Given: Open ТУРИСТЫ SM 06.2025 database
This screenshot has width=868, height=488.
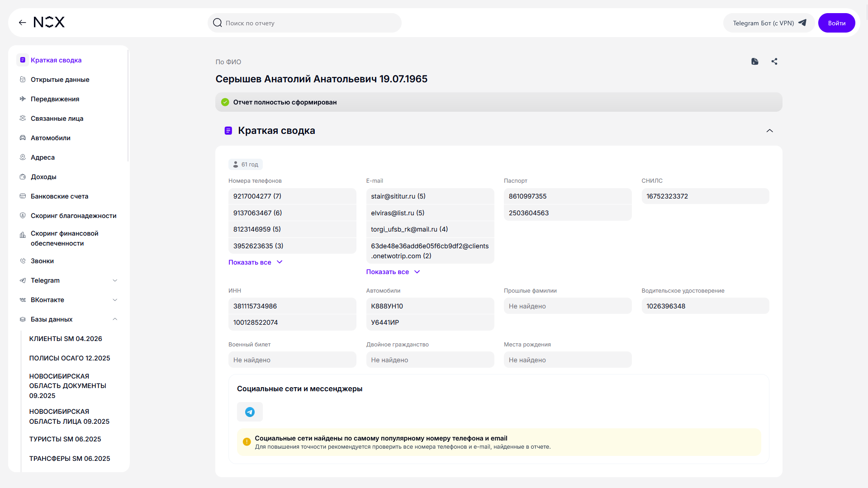Looking at the screenshot, I should pyautogui.click(x=65, y=439).
